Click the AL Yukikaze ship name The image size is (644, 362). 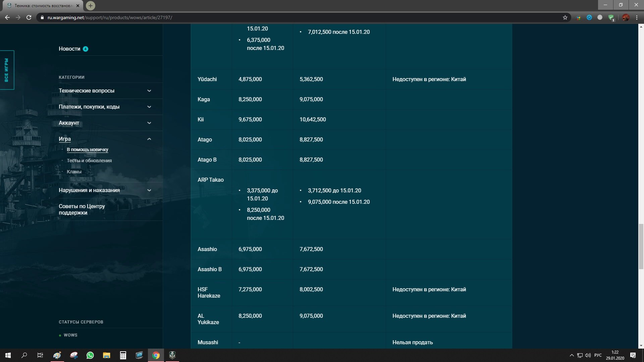pyautogui.click(x=208, y=319)
